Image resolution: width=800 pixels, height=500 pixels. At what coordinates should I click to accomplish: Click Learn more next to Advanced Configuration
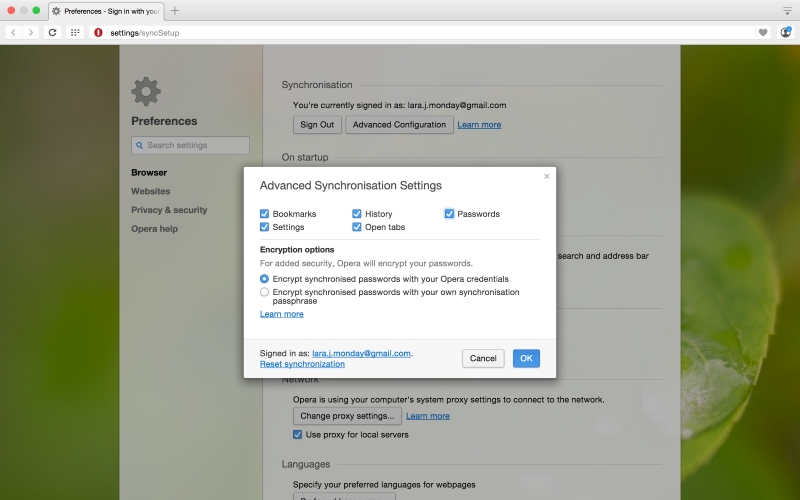(479, 124)
